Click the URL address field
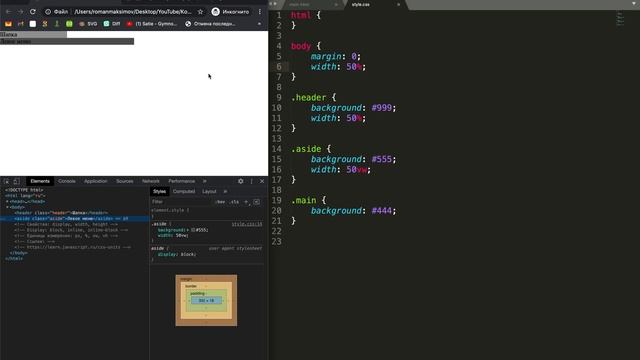The width and height of the screenshot is (640, 360). [x=133, y=12]
